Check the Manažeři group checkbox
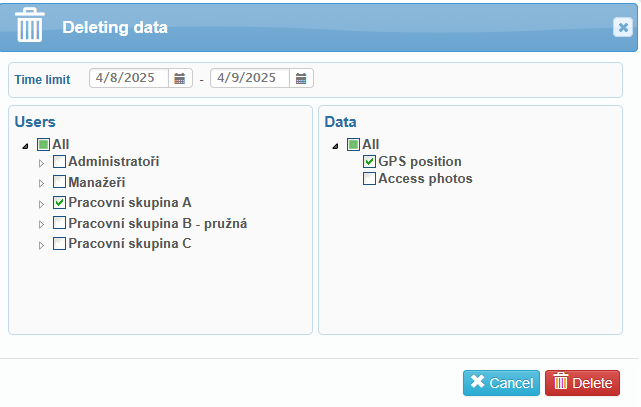 [x=59, y=182]
